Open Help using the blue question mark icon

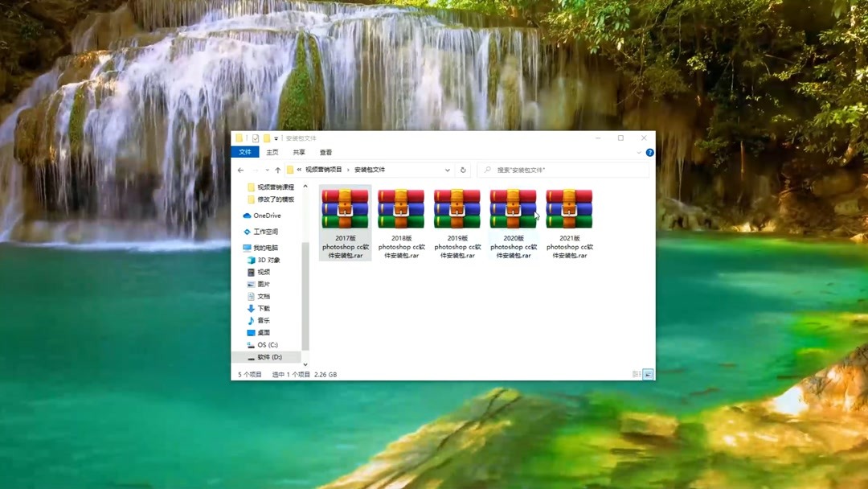point(649,152)
